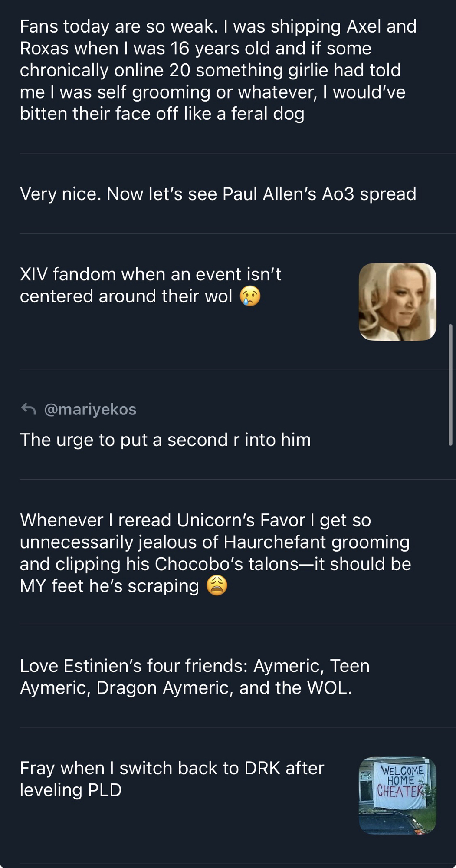Image resolution: width=456 pixels, height=868 pixels.
Task: Tap 'centered around their wol' text line
Action: pyautogui.click(x=126, y=296)
